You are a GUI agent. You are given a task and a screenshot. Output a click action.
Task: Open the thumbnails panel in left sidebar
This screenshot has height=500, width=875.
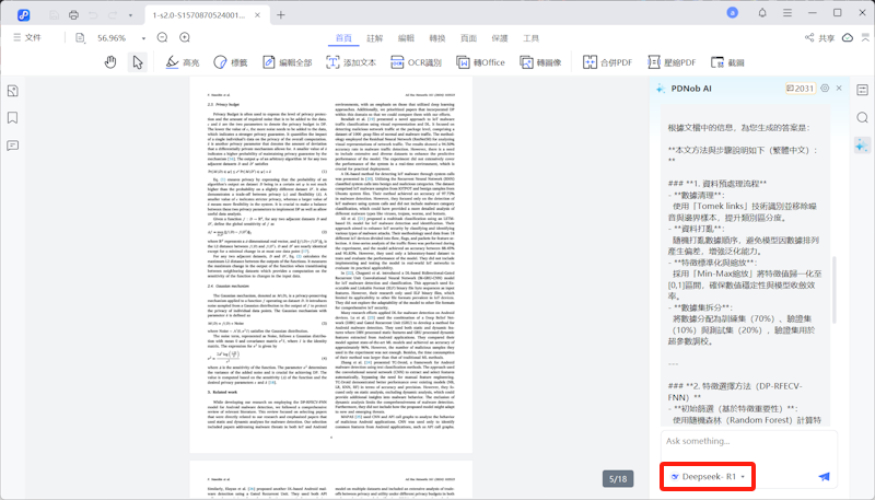(12, 90)
